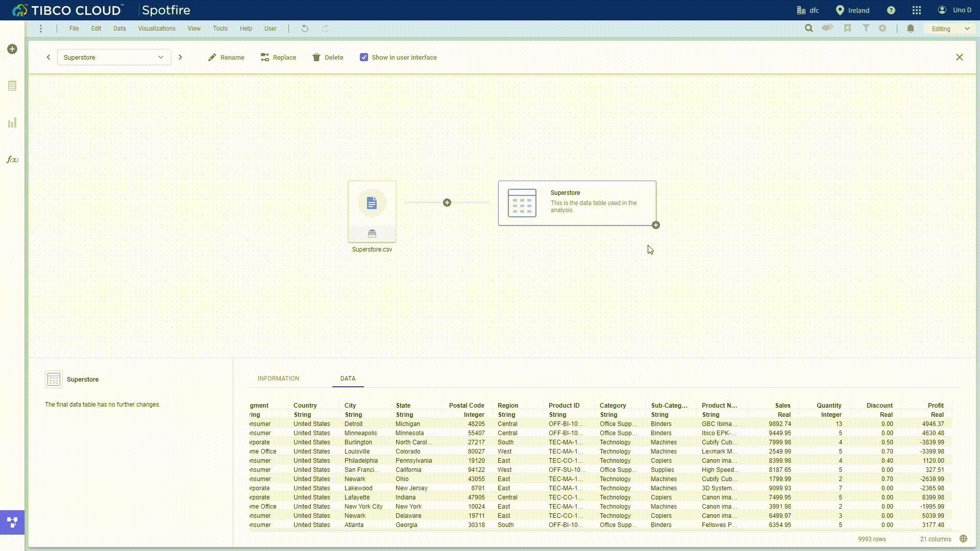Select the INFORMATION tab
The width and height of the screenshot is (980, 551).
click(x=278, y=378)
